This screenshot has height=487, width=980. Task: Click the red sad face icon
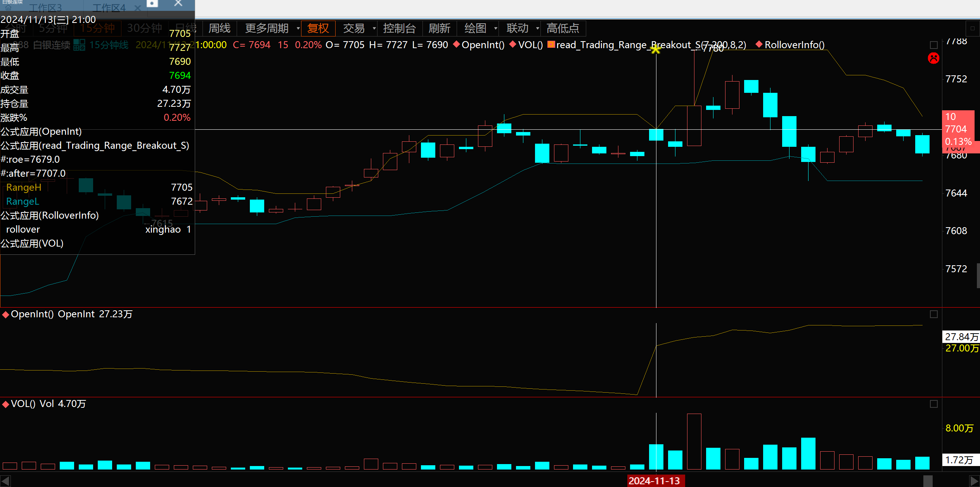[933, 58]
